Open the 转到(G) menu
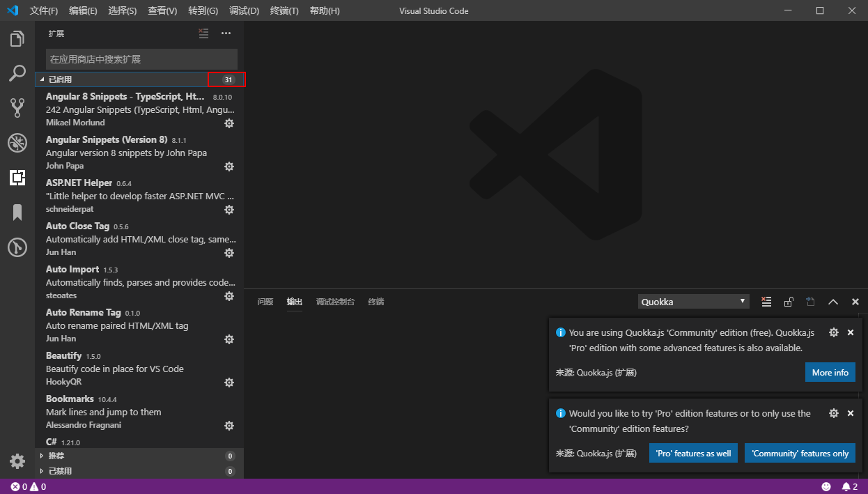This screenshot has height=494, width=868. (x=203, y=10)
